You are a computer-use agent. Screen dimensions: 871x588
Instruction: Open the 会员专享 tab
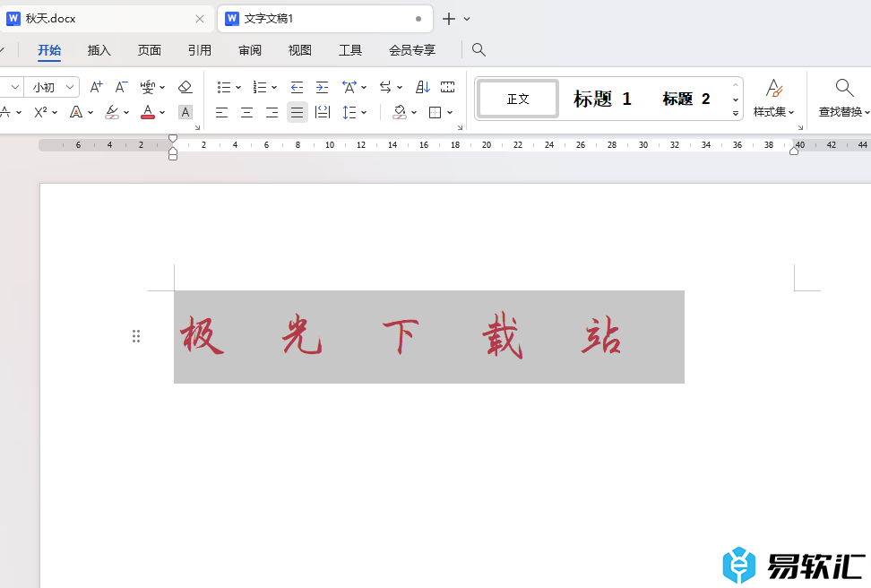[412, 50]
